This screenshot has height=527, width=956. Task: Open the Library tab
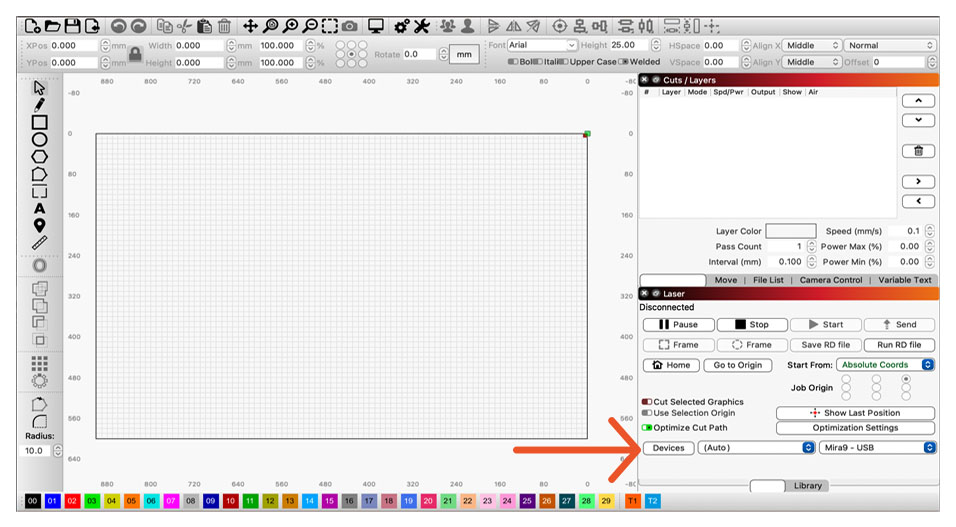click(808, 486)
